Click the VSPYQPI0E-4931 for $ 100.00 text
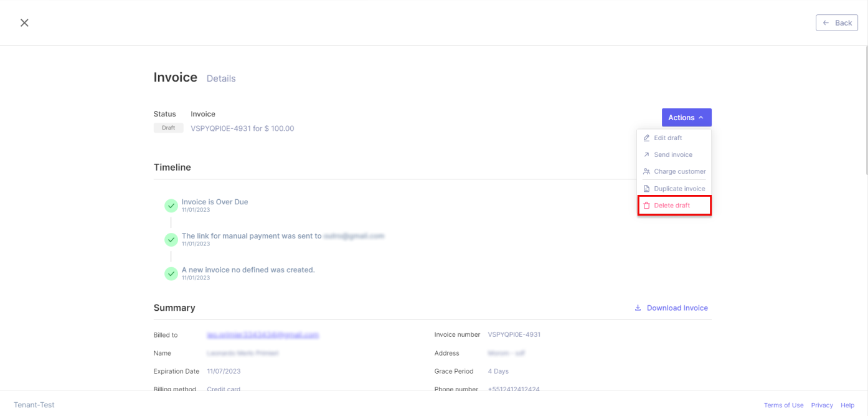Viewport: 868px width, 416px height. 242,128
